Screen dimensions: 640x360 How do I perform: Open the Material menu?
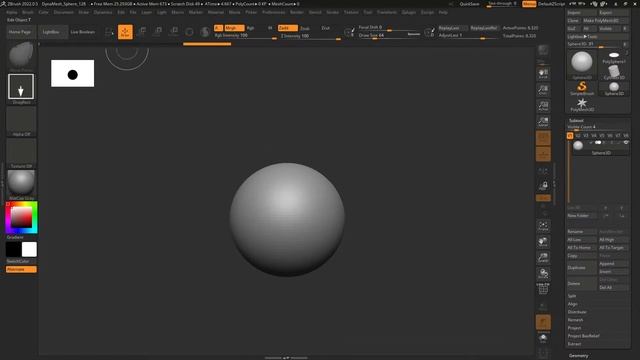click(216, 12)
